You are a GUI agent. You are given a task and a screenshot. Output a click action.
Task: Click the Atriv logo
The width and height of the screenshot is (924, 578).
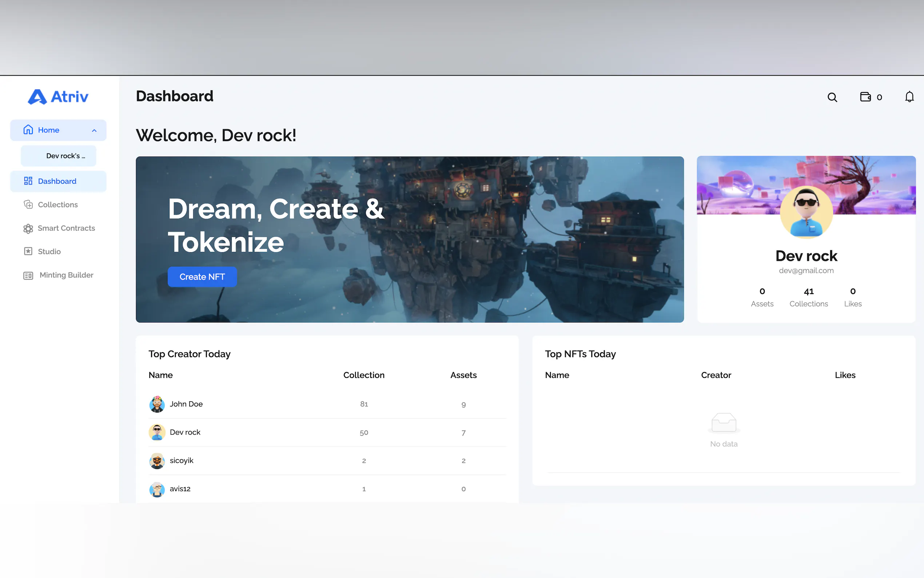[x=58, y=97]
